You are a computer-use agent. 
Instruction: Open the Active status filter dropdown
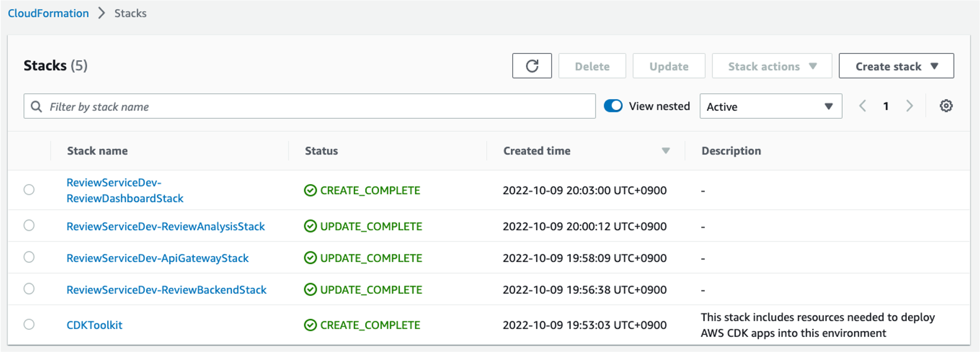point(771,106)
